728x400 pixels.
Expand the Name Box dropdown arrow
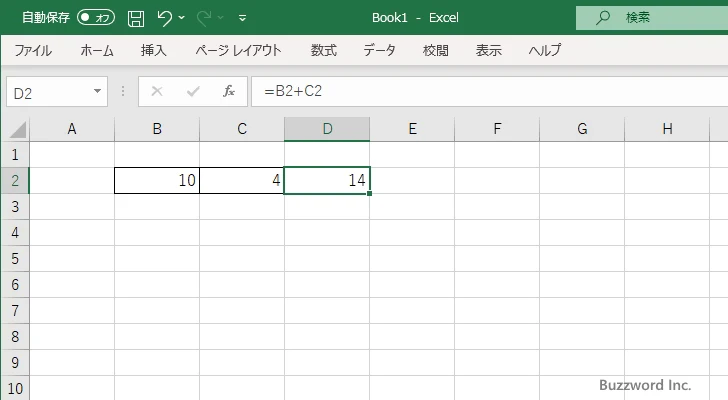point(98,91)
